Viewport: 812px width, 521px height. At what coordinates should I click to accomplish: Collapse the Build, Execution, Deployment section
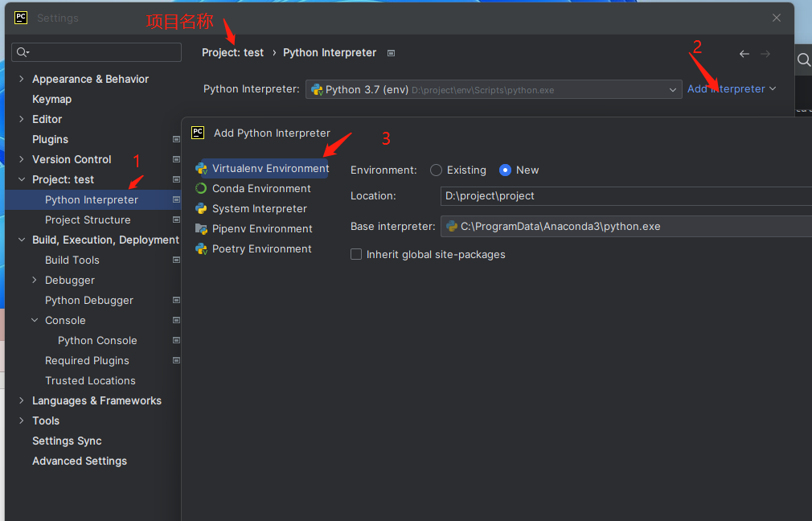point(22,240)
